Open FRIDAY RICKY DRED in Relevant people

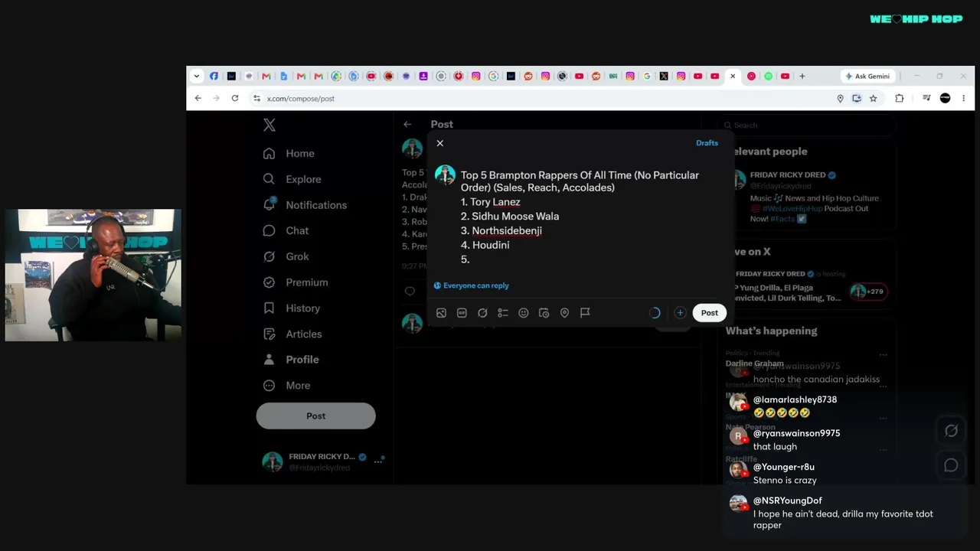point(786,174)
